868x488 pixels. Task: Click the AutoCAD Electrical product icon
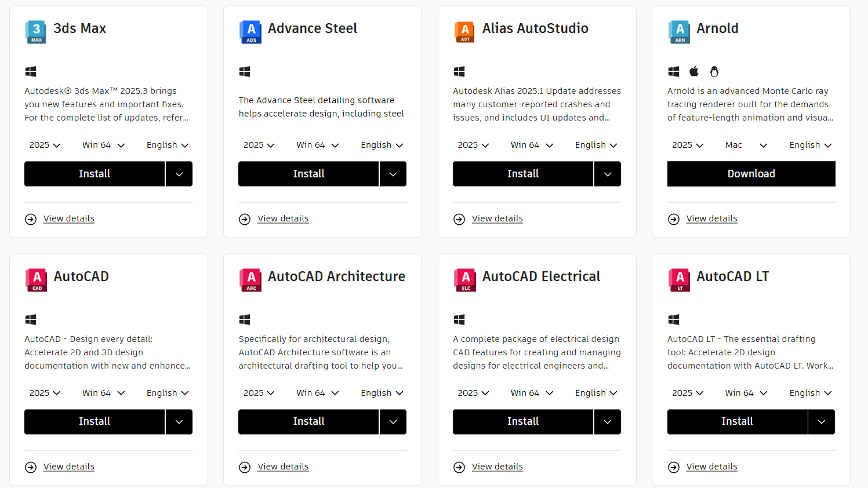[464, 280]
